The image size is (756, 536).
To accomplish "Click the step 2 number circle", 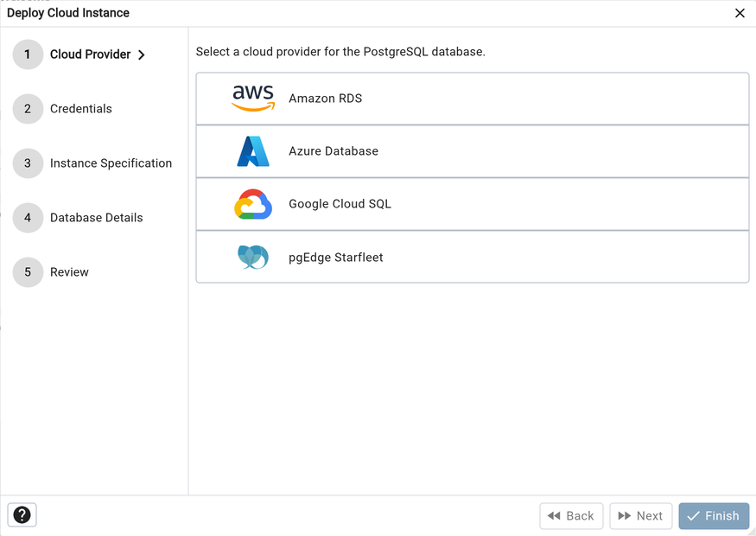I will (x=28, y=109).
